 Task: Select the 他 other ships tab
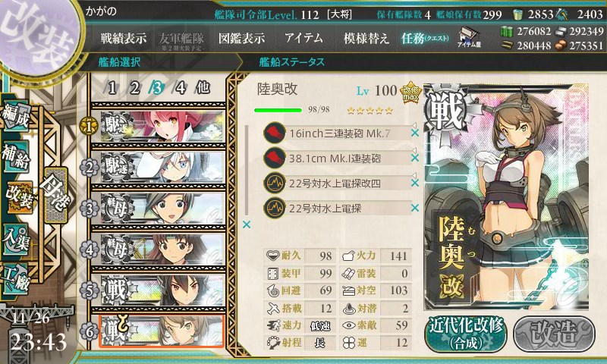pyautogui.click(x=203, y=88)
